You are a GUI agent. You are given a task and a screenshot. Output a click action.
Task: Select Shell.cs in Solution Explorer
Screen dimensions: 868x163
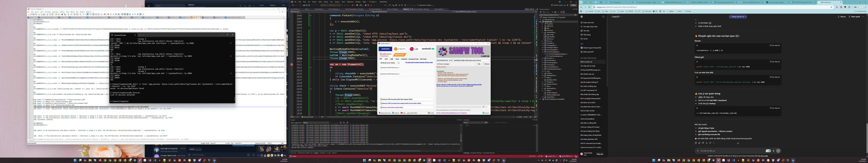coord(549,90)
